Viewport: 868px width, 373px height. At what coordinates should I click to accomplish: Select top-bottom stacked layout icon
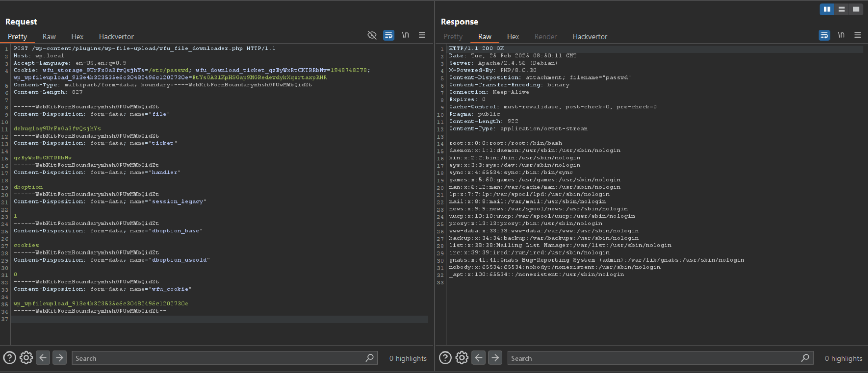click(x=842, y=9)
